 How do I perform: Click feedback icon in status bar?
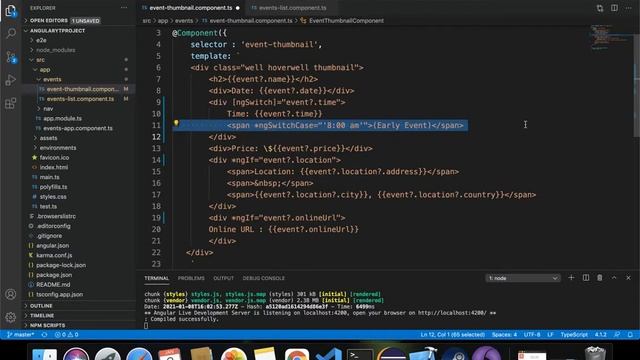[617, 335]
